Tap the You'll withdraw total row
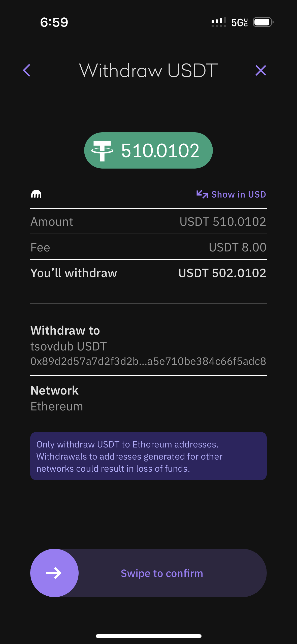Viewport: 297px width, 644px height. (x=148, y=273)
